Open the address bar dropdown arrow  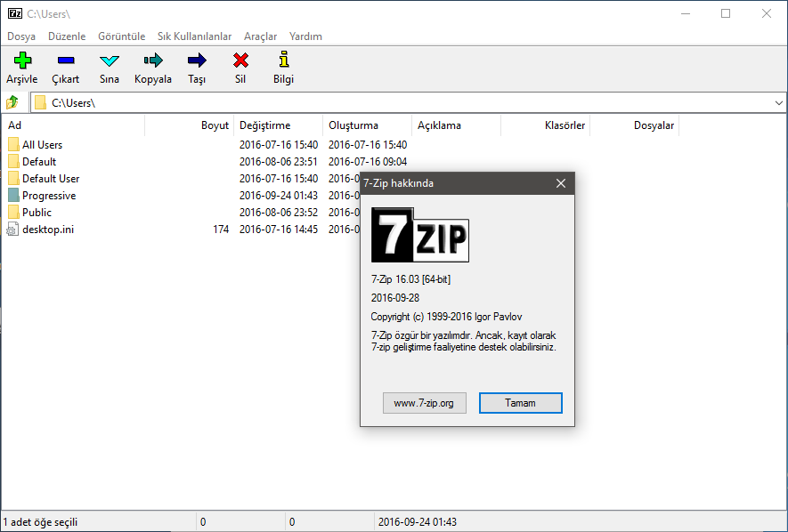tap(778, 103)
